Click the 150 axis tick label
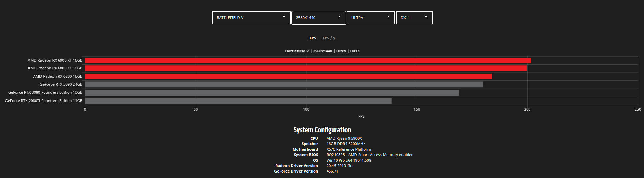Screen dimensions: 644x178 tap(417, 109)
